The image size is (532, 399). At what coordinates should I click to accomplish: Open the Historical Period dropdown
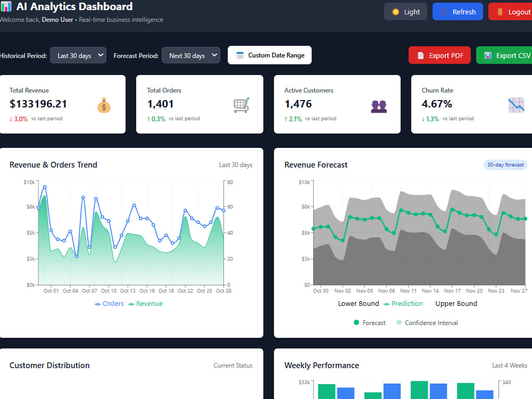pos(78,55)
